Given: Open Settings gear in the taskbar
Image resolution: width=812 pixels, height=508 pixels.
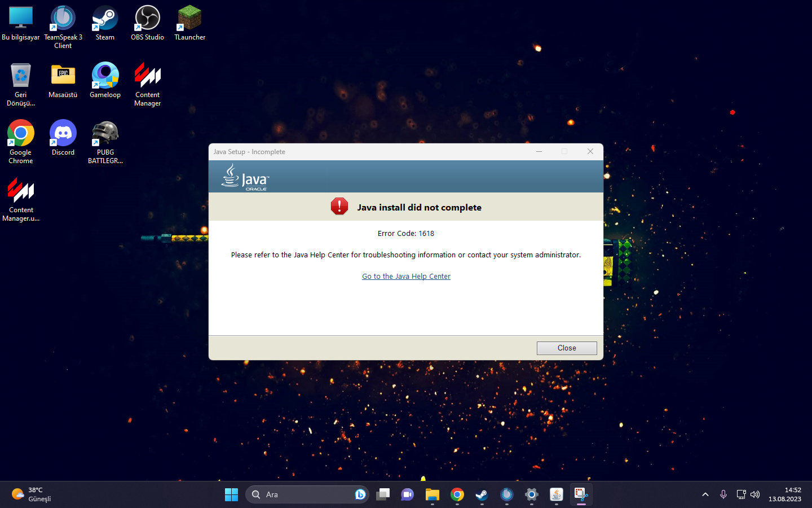Looking at the screenshot, I should click(x=532, y=495).
